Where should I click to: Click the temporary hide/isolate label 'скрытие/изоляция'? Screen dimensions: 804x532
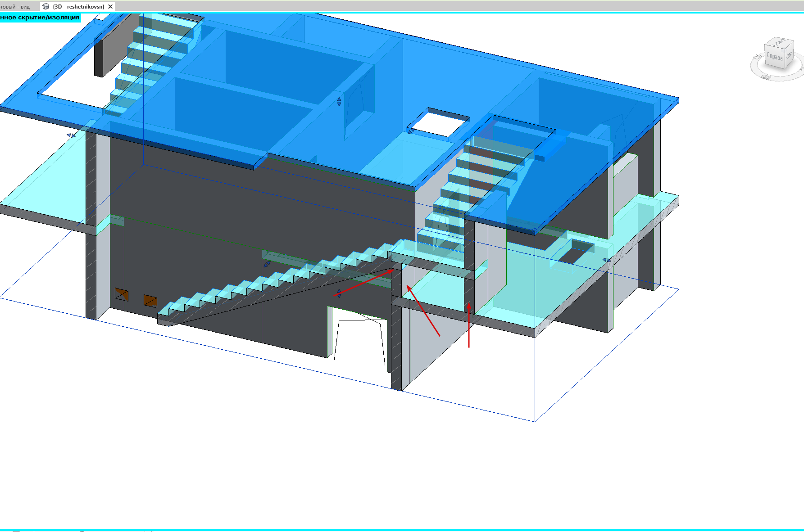coord(49,18)
